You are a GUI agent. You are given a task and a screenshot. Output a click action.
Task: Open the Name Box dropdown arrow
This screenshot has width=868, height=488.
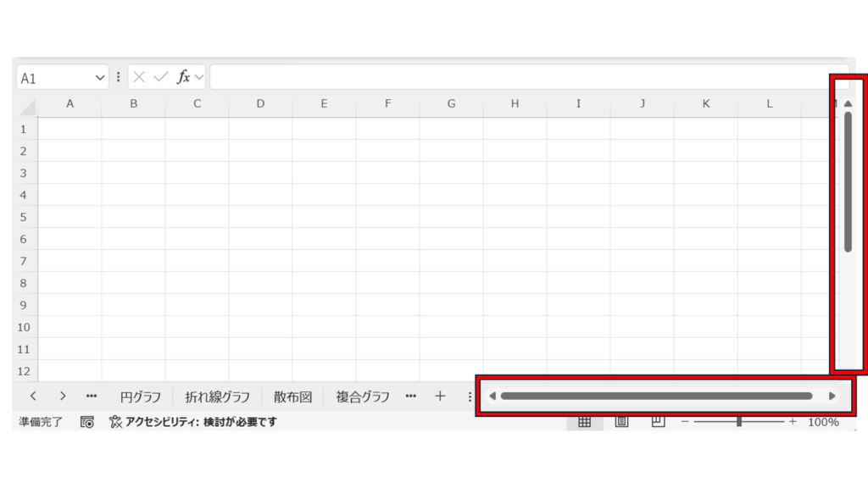[101, 78]
